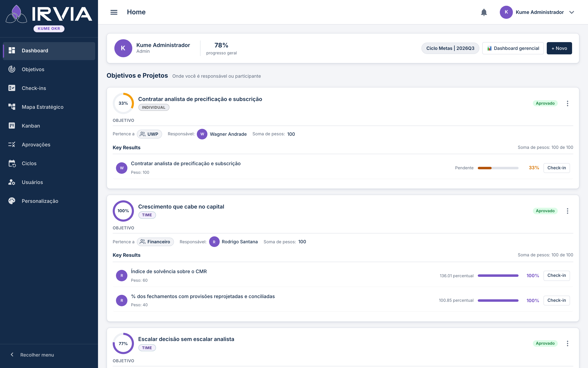Click progress bar of Contratar analista key result
Viewport: 588px width, 368px height.
498,168
